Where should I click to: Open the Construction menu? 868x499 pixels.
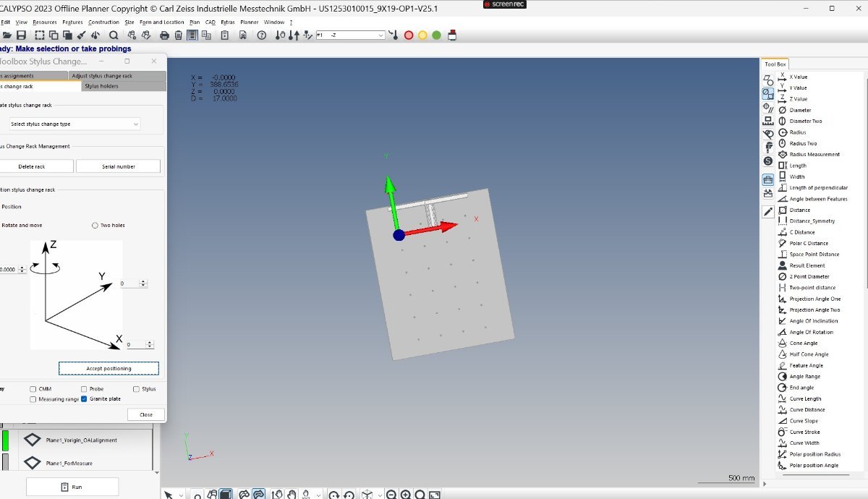pos(103,22)
